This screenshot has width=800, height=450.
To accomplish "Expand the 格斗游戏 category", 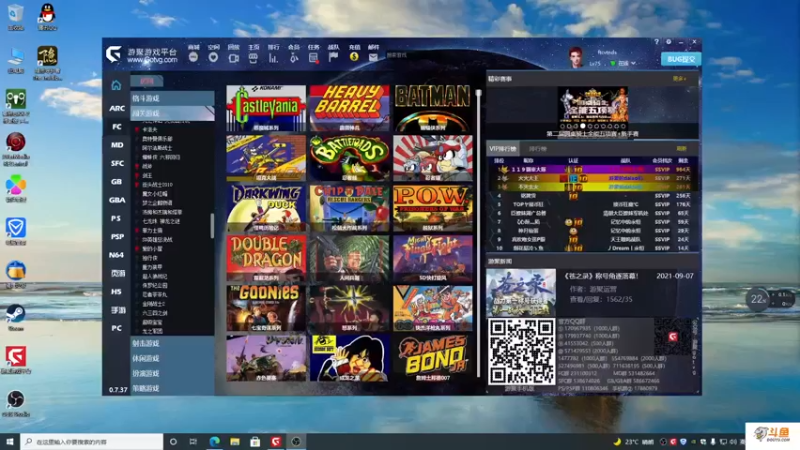I will tap(172, 98).
